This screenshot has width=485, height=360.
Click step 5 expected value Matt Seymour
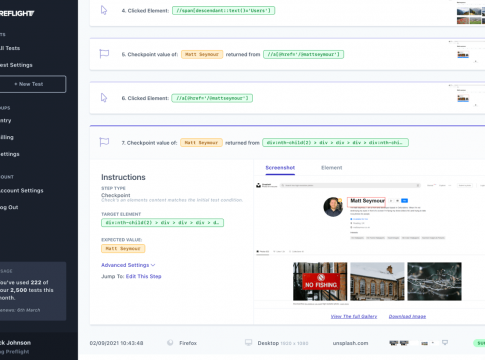[202, 54]
